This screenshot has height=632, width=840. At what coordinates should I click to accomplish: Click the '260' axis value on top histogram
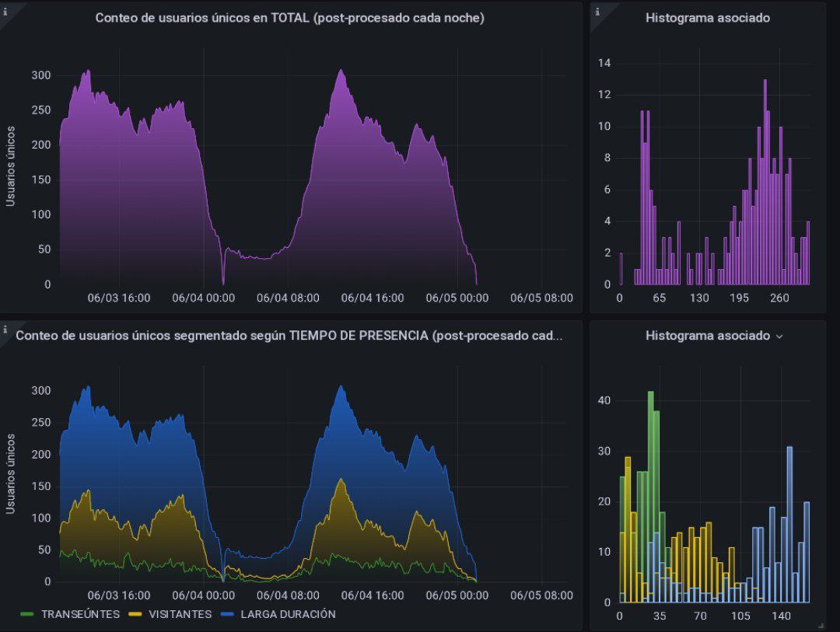pyautogui.click(x=779, y=298)
